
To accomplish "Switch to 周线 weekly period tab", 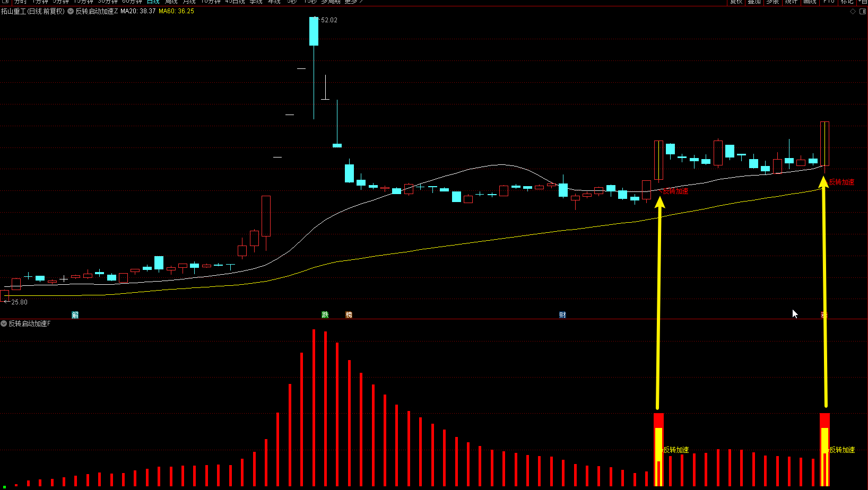I will pyautogui.click(x=171, y=2).
